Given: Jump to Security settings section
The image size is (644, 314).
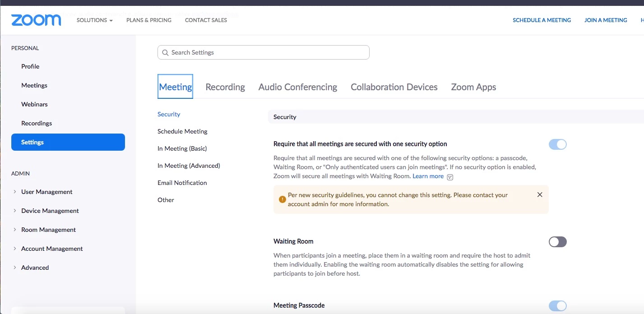Looking at the screenshot, I should click(169, 114).
